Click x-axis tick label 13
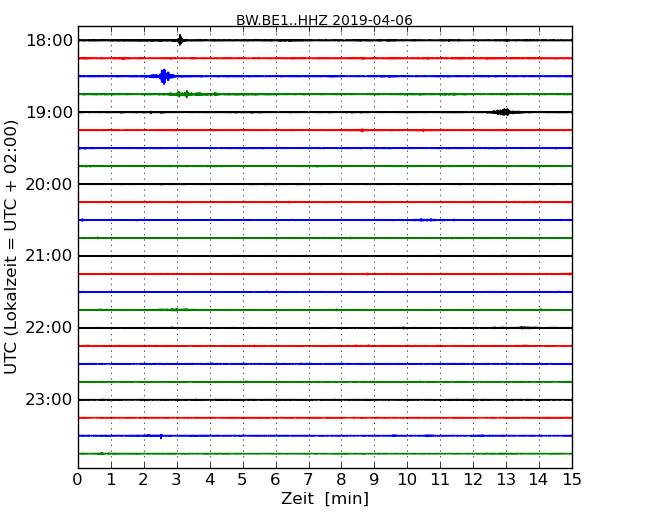Image resolution: width=650 pixels, height=520 pixels. pos(506,480)
